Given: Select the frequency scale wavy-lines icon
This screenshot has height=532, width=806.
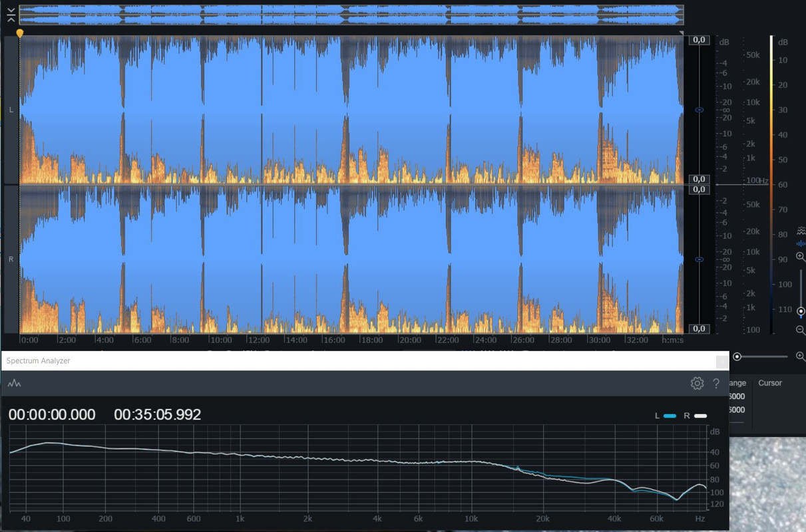Looking at the screenshot, I should click(x=801, y=231).
